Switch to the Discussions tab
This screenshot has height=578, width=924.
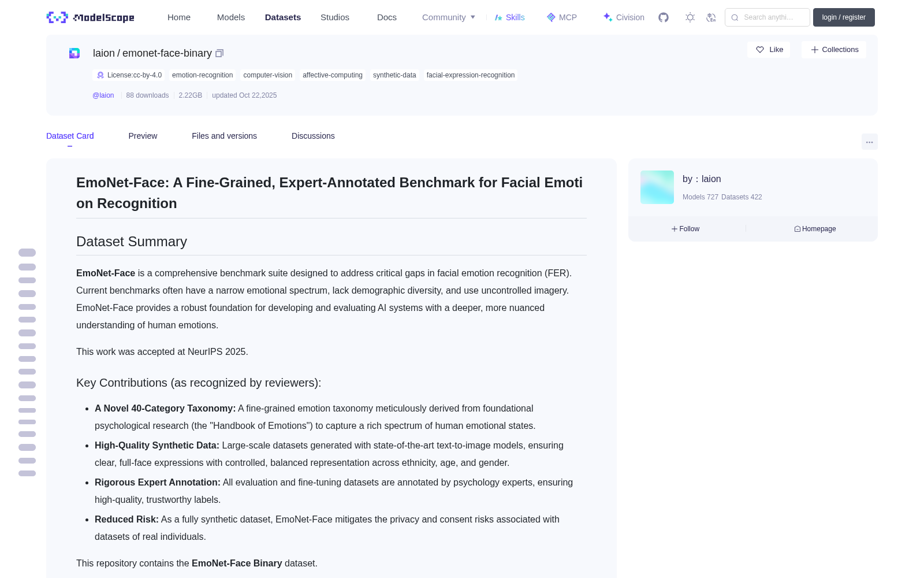[x=313, y=136]
